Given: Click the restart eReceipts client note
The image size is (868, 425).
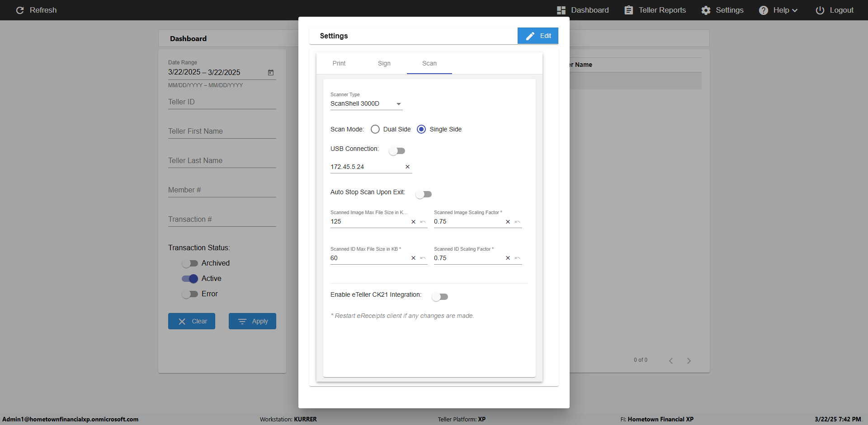Looking at the screenshot, I should click(402, 316).
